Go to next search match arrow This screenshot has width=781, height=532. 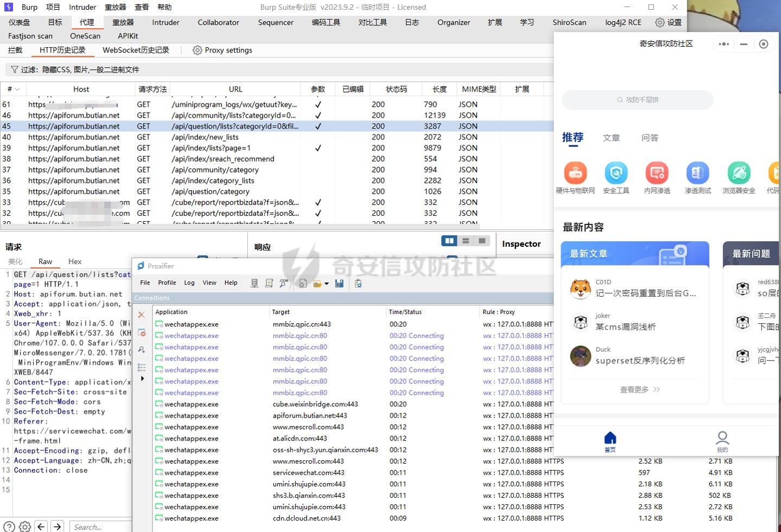coord(57,527)
